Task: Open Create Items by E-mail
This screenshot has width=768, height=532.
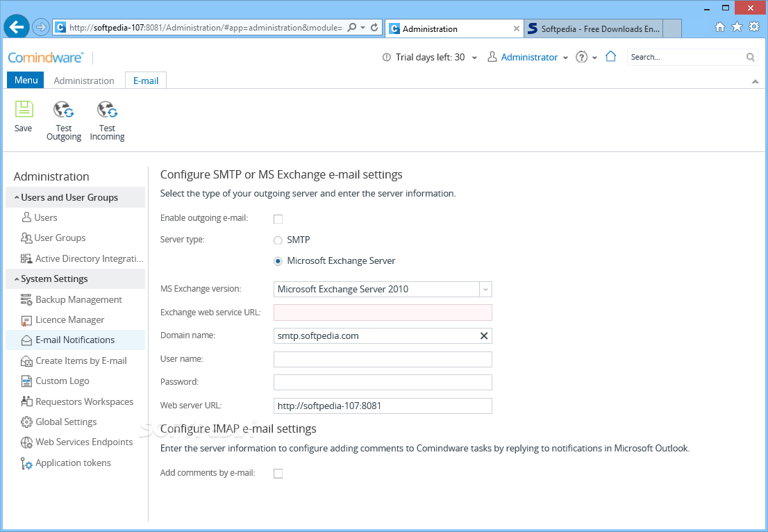Action: 74,360
